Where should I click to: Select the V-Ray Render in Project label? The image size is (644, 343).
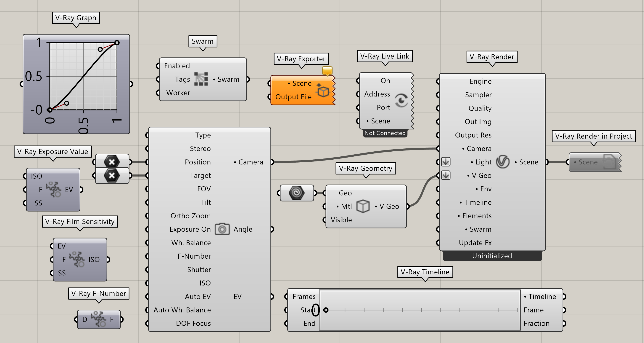pos(594,136)
